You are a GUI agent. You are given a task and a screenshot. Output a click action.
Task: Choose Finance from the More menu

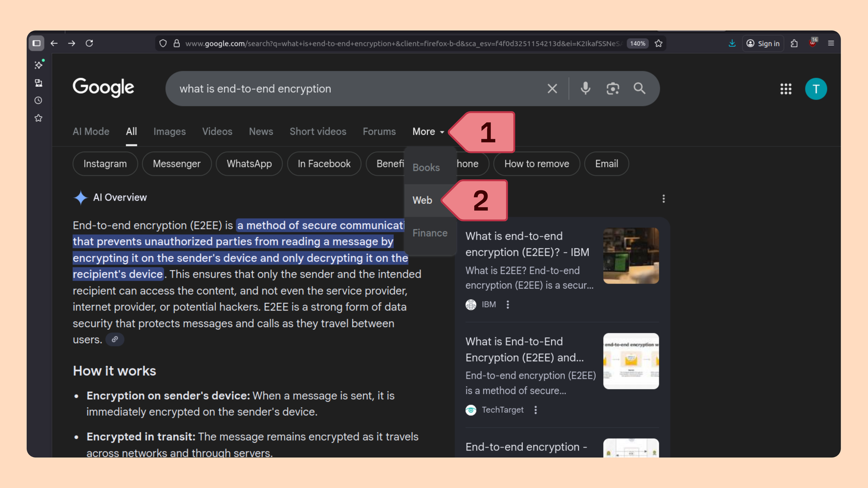430,233
